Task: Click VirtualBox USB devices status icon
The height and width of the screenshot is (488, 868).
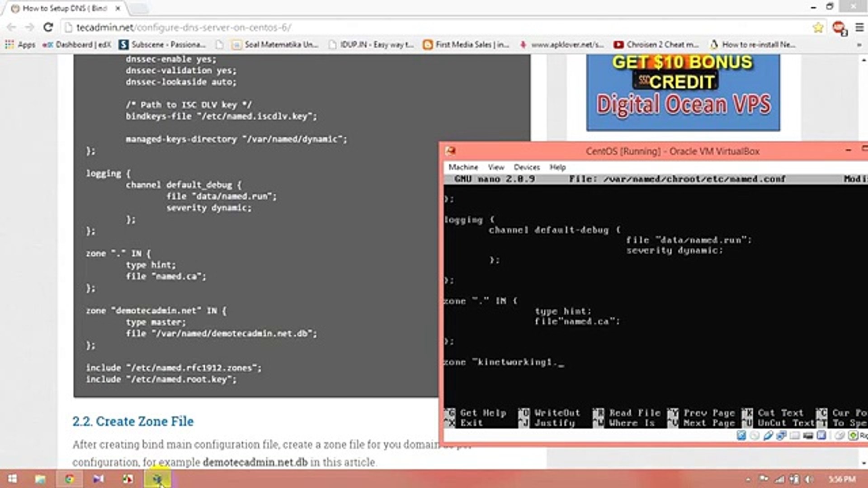Action: 768,436
